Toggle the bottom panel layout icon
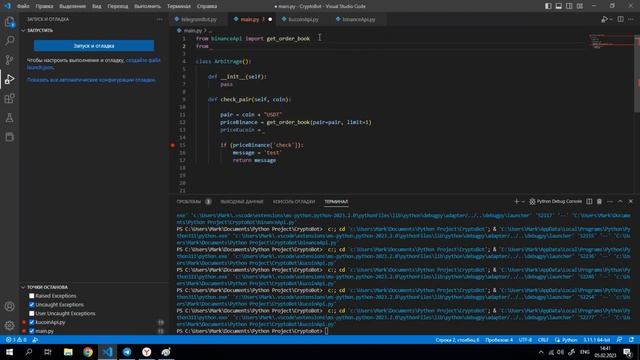The height and width of the screenshot is (360, 640). pyautogui.click(x=559, y=6)
